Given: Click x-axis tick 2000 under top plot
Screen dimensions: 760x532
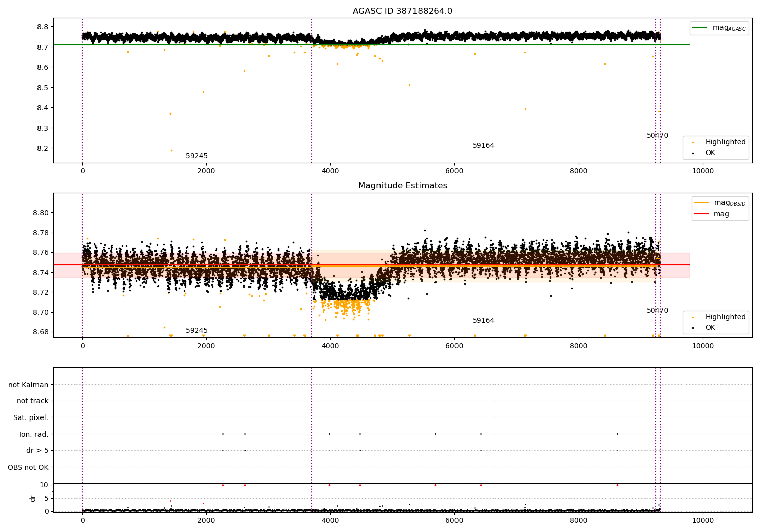Looking at the screenshot, I should [206, 171].
